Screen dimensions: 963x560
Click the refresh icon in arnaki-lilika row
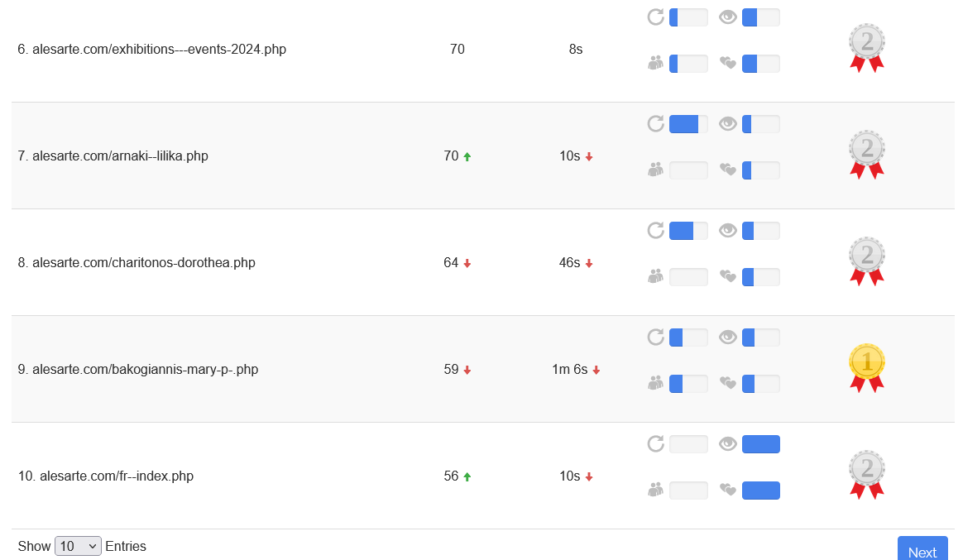655,124
